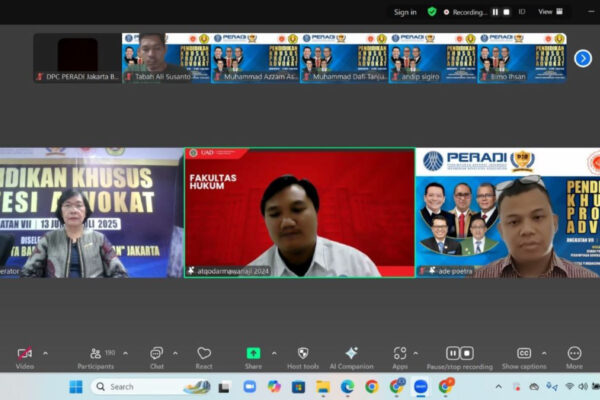Select Bimo Ihsan thumbnail

click(x=522, y=58)
